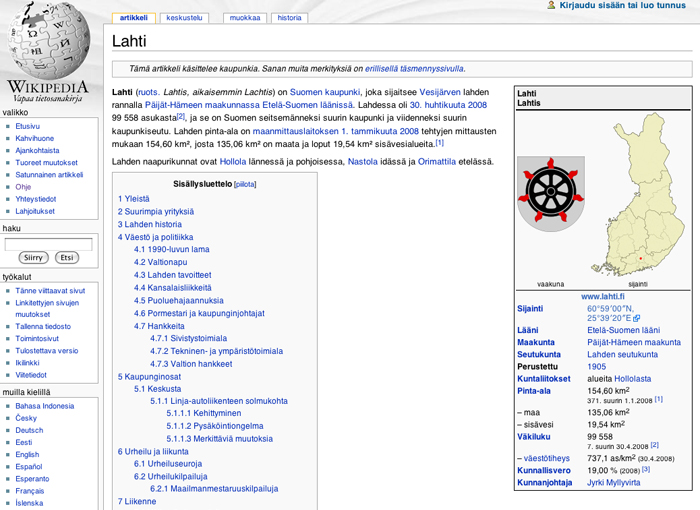This screenshot has width=700, height=510.
Task: Open the keskustelu tab
Action: click(x=184, y=18)
